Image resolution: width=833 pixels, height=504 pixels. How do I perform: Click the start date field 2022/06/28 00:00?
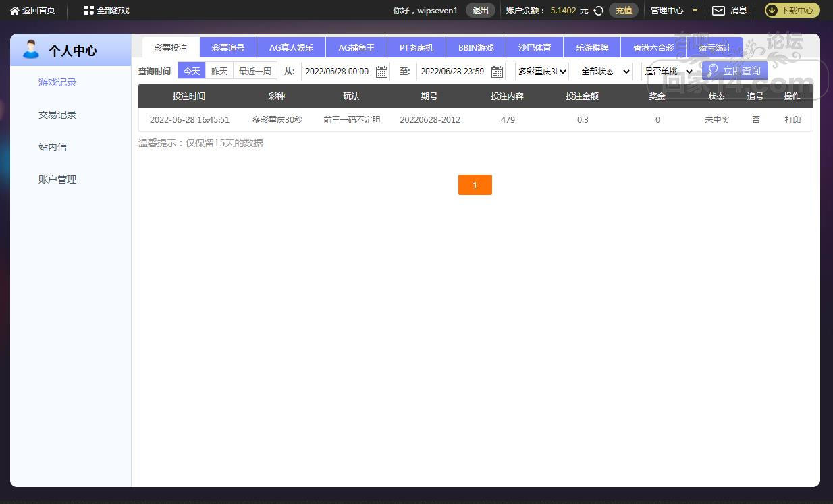click(346, 72)
